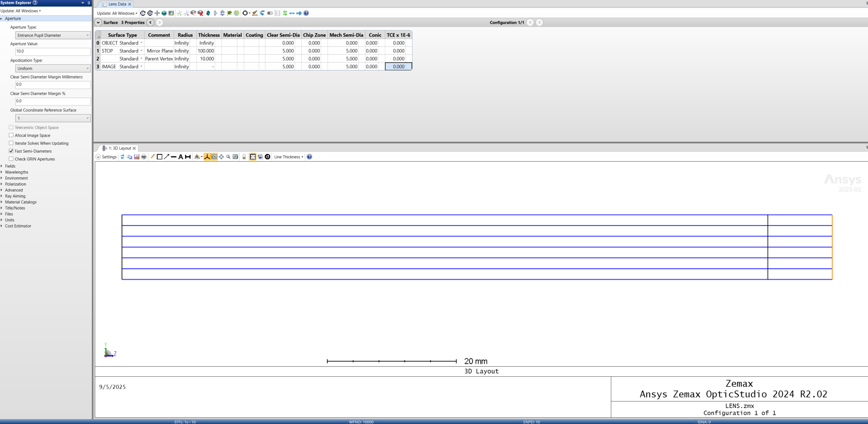The height and width of the screenshot is (424, 868).
Task: Open Global Coordinate Reference Surface dropdown
Action: (53, 118)
